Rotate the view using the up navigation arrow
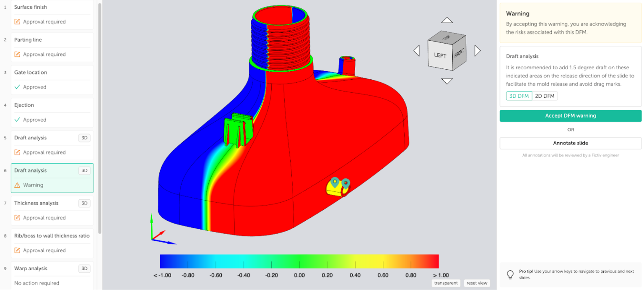This screenshot has width=644, height=290. click(447, 20)
